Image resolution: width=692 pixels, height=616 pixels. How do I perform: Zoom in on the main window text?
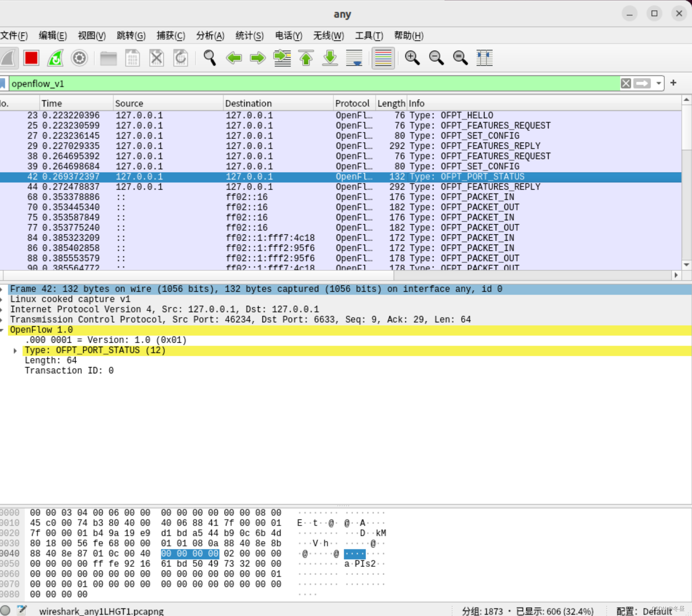pos(412,58)
